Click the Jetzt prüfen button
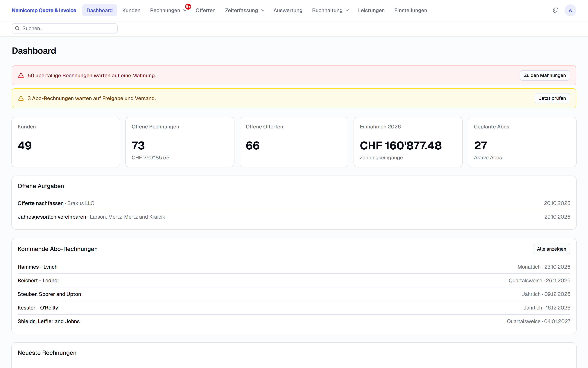588x368 pixels. [x=552, y=98]
